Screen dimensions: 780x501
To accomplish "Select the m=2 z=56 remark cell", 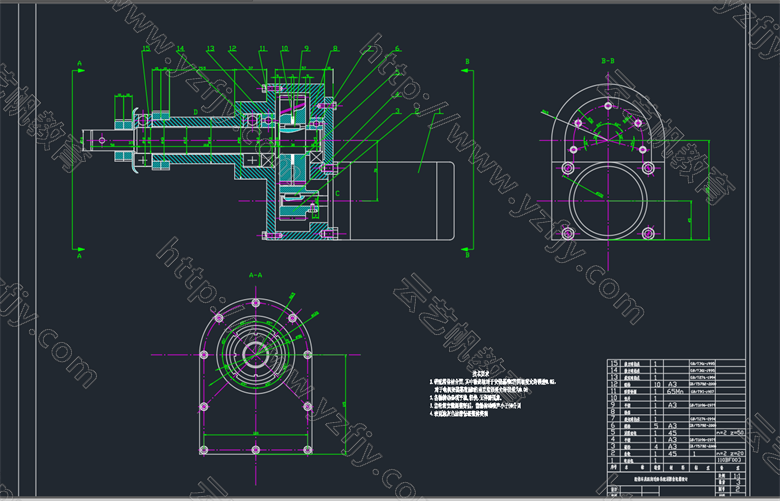I will (730, 432).
